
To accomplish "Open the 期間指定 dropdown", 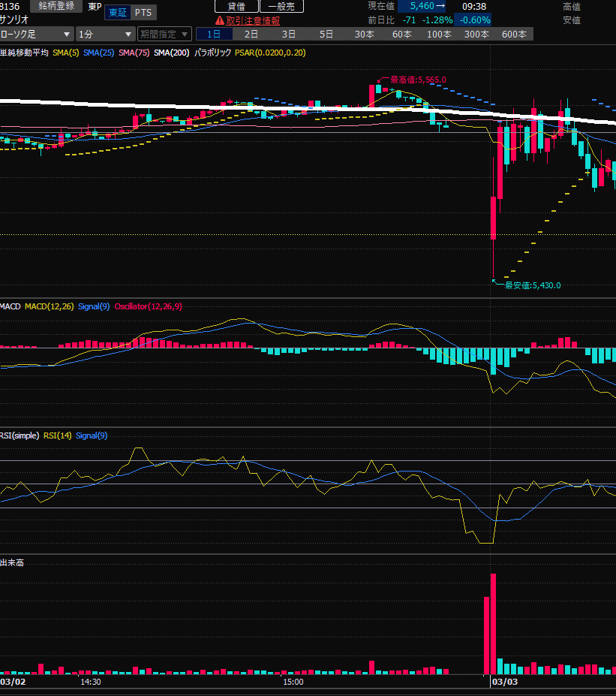I will pyautogui.click(x=164, y=35).
